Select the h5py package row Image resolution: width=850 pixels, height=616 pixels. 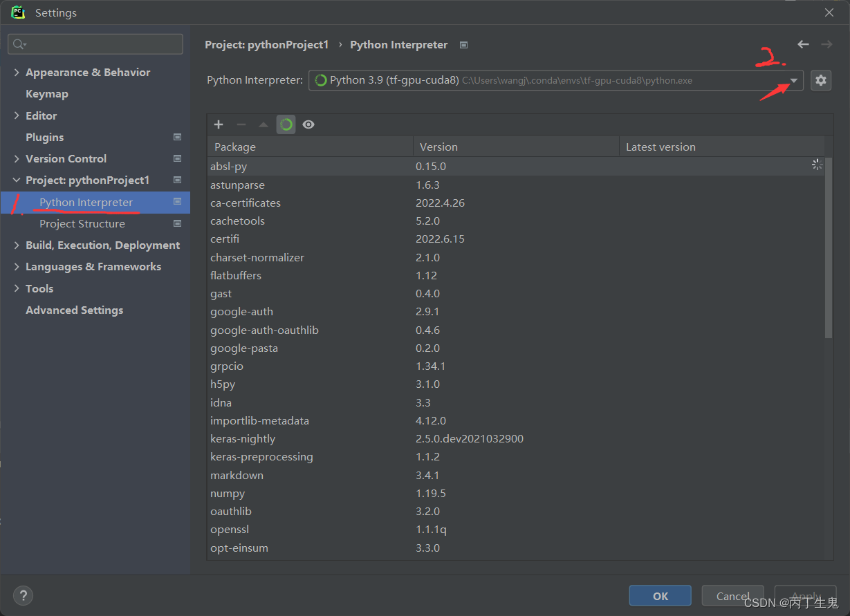[x=516, y=384]
